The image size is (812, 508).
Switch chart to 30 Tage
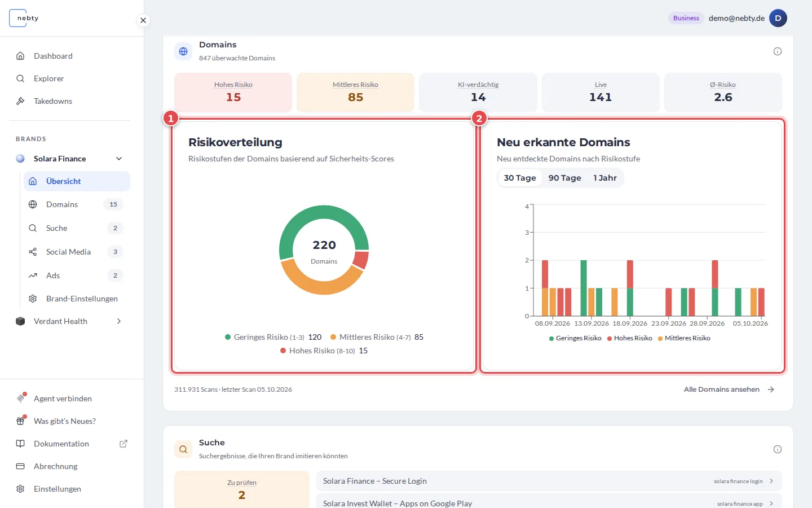tap(520, 178)
